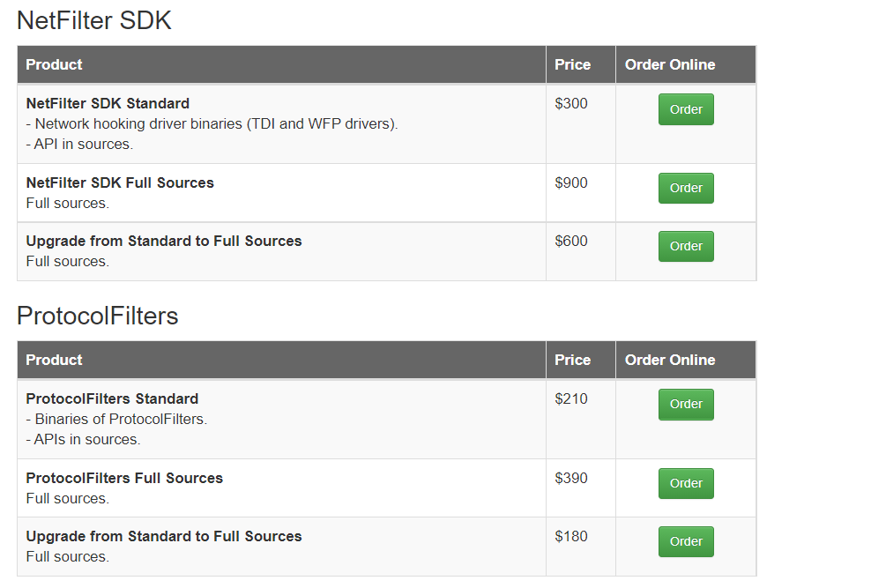Click the TDI and WFP drivers description line
The width and height of the screenshot is (871, 588).
pos(212,123)
